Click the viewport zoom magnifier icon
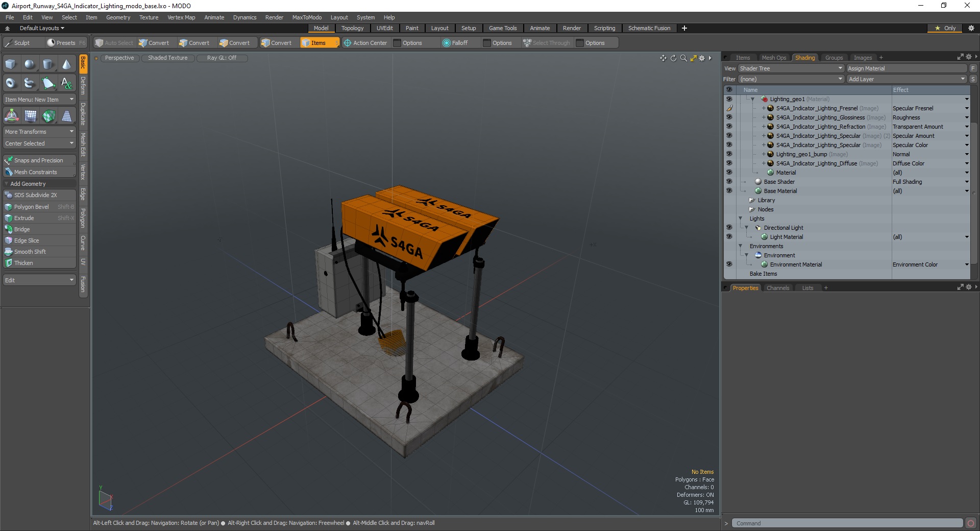The height and width of the screenshot is (531, 980). [x=683, y=58]
